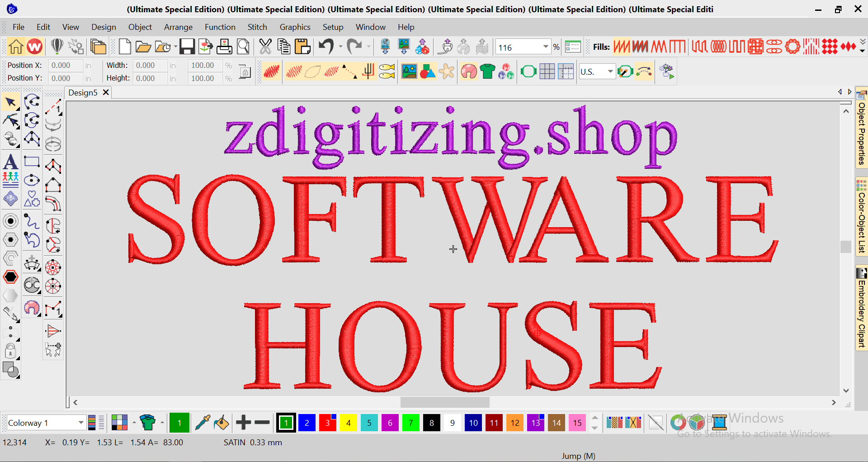Click palette scroll up arrow
Viewport: 868px width, 462px height.
595,418
